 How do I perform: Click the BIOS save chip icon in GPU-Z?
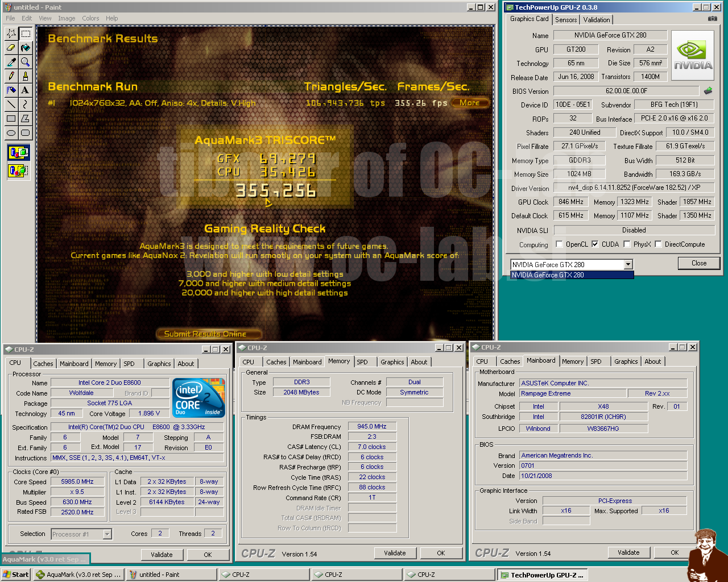[708, 90]
